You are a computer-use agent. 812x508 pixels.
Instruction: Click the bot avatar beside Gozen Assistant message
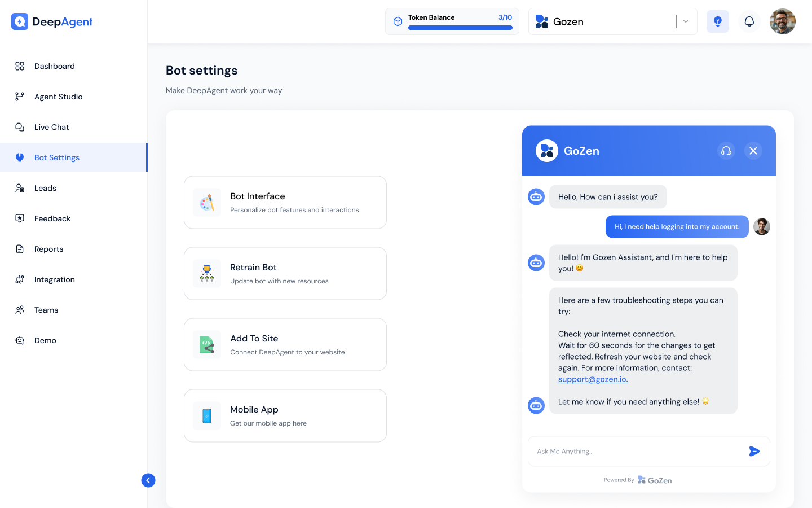click(x=536, y=262)
